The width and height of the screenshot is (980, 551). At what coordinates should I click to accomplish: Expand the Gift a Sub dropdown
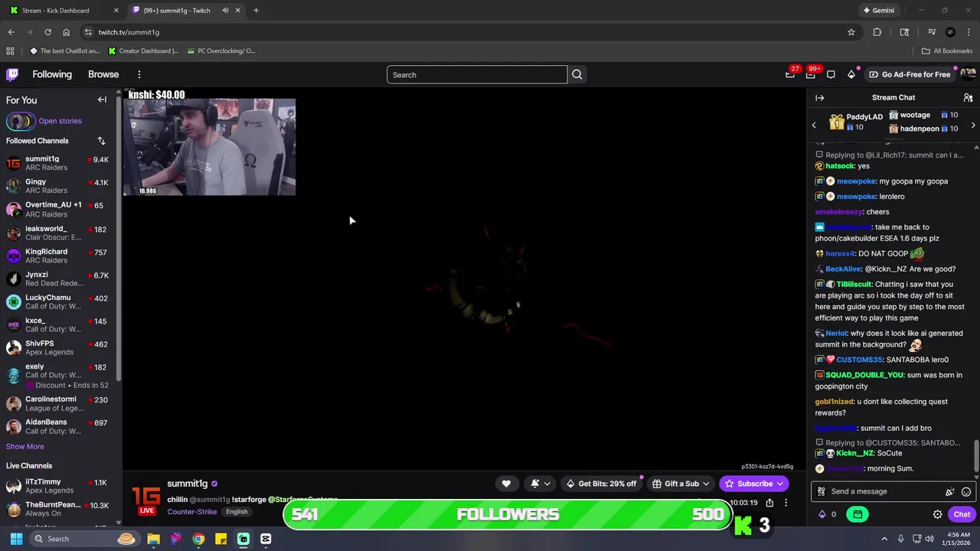tap(705, 484)
